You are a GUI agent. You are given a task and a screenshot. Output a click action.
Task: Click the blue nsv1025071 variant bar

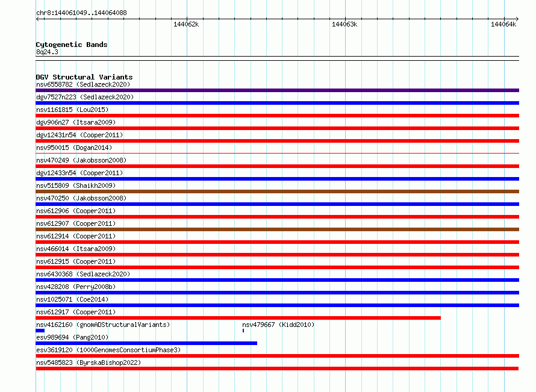tap(277, 305)
